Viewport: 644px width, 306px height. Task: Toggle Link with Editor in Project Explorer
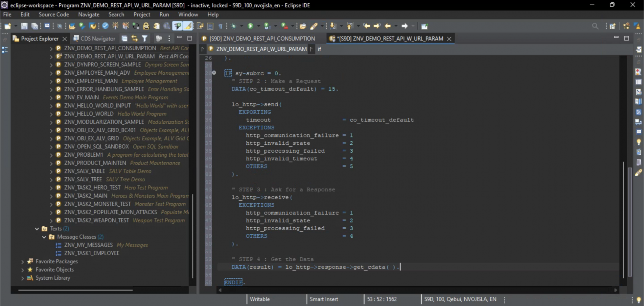[134, 38]
